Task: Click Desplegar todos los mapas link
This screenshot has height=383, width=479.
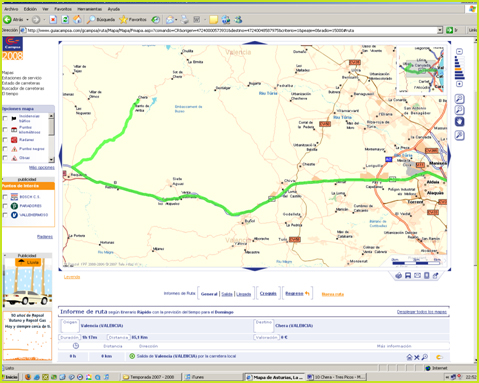Action: (422, 312)
